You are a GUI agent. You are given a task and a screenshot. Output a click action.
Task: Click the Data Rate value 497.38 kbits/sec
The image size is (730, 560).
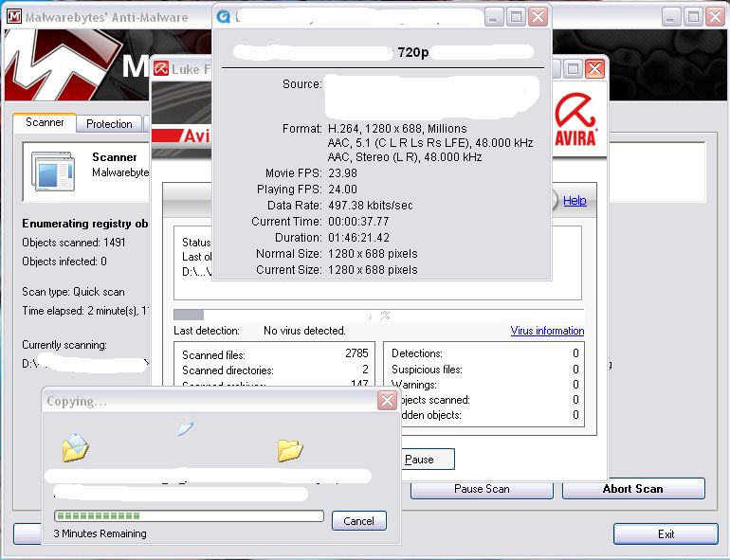(x=371, y=206)
